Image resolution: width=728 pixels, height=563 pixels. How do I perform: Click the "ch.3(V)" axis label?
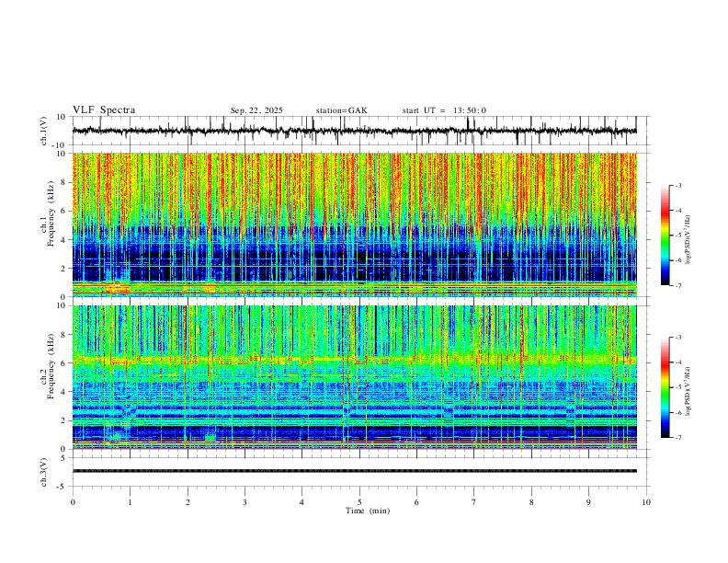pyautogui.click(x=44, y=472)
